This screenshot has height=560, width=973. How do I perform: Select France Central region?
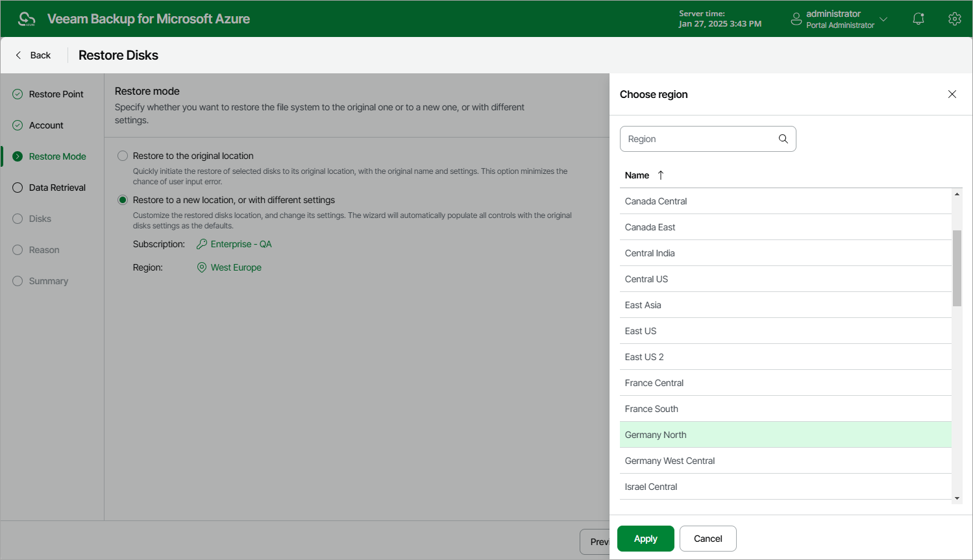(x=785, y=383)
